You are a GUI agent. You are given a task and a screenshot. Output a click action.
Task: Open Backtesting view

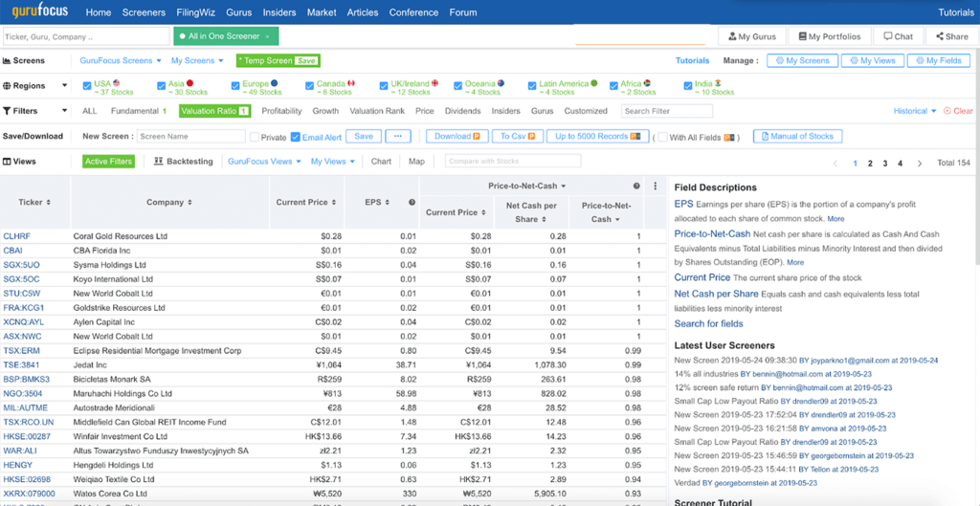point(184,162)
